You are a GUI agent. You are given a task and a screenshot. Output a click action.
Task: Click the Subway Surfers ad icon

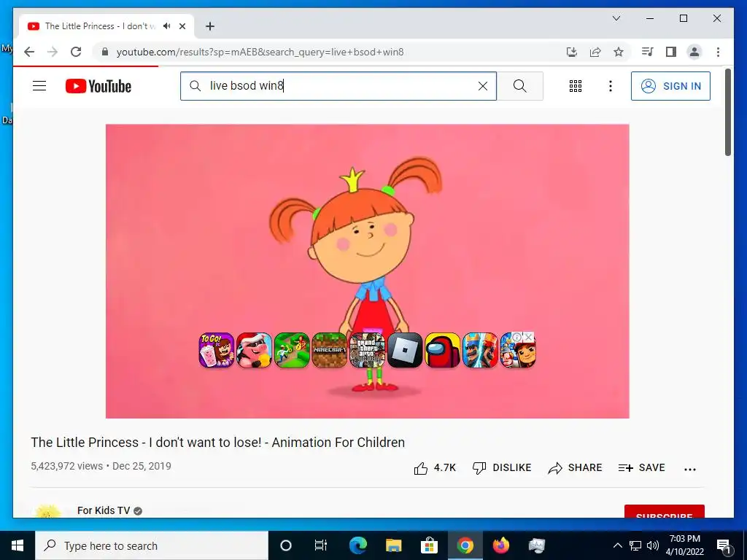point(518,351)
